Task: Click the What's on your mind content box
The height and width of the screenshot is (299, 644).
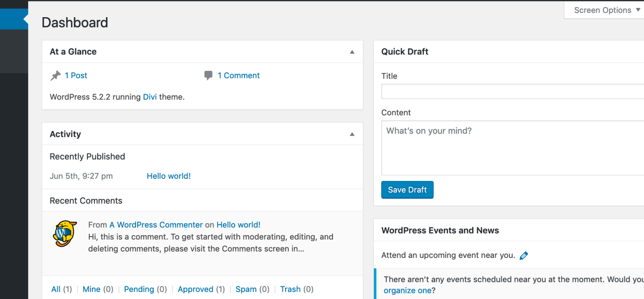Action: 512,148
